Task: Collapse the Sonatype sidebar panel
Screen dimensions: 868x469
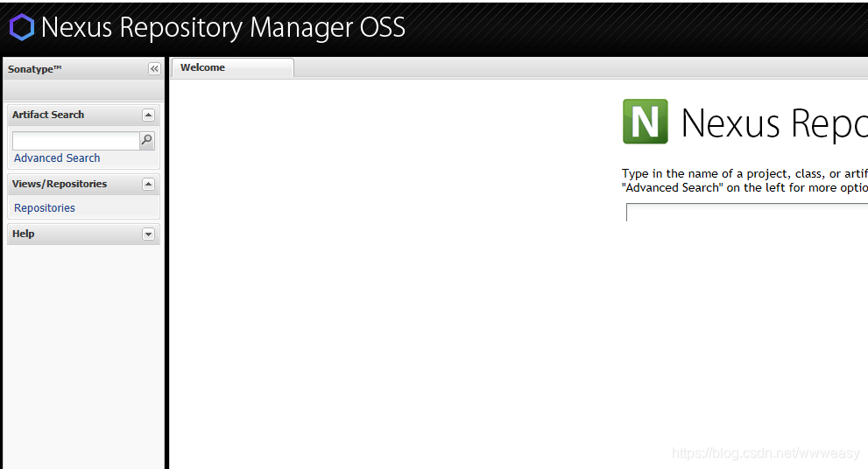Action: [154, 68]
